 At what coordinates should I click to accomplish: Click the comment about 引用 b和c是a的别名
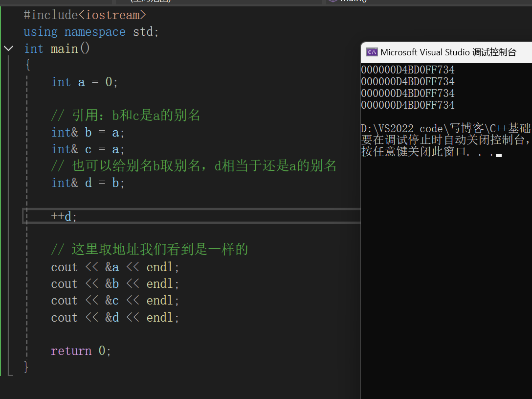click(x=126, y=116)
